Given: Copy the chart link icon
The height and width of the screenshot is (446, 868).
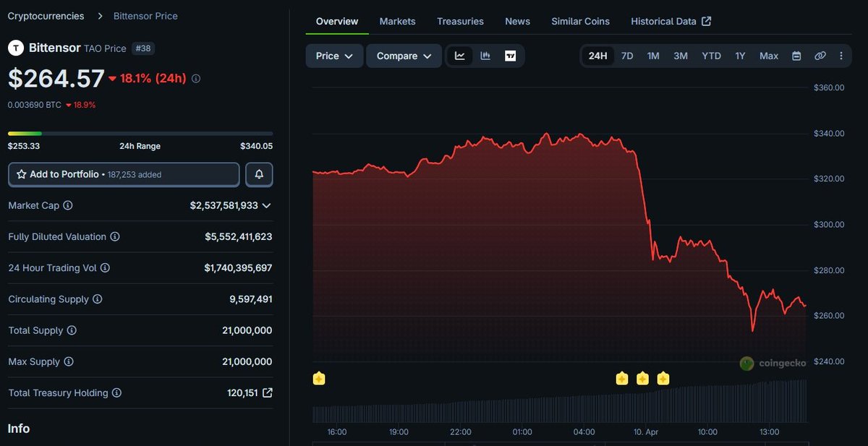Looking at the screenshot, I should (x=820, y=56).
